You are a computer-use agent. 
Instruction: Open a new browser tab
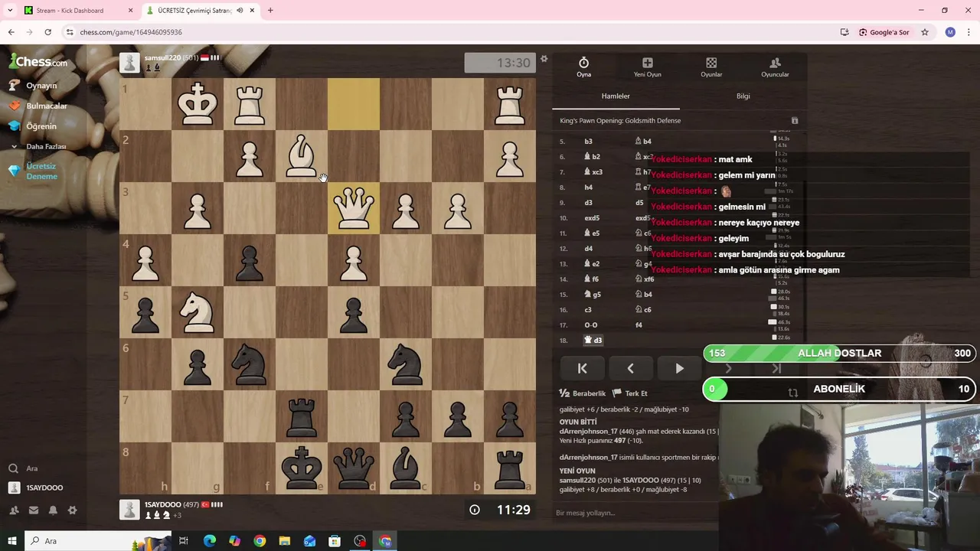[x=270, y=11]
